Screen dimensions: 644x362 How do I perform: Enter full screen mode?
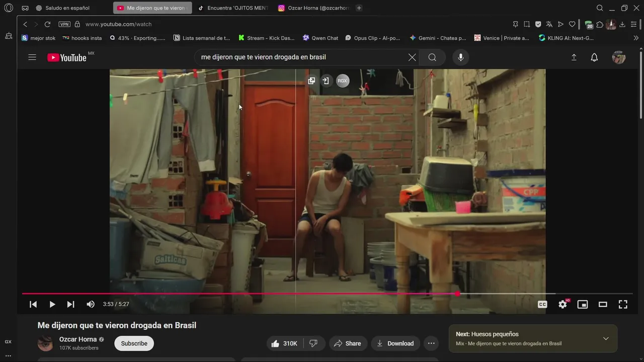pos(623,304)
